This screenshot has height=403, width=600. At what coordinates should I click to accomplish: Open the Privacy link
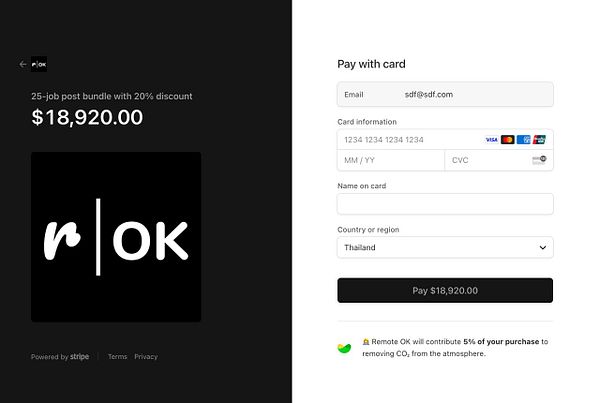point(146,357)
